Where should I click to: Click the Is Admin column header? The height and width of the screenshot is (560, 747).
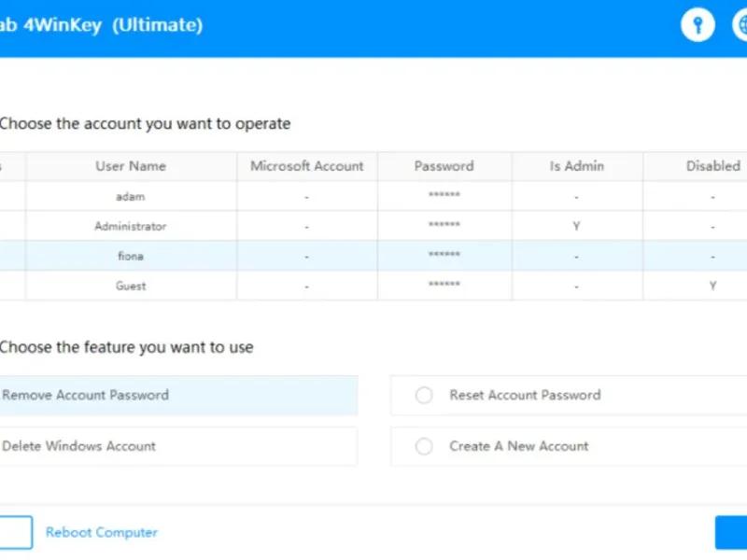(577, 166)
